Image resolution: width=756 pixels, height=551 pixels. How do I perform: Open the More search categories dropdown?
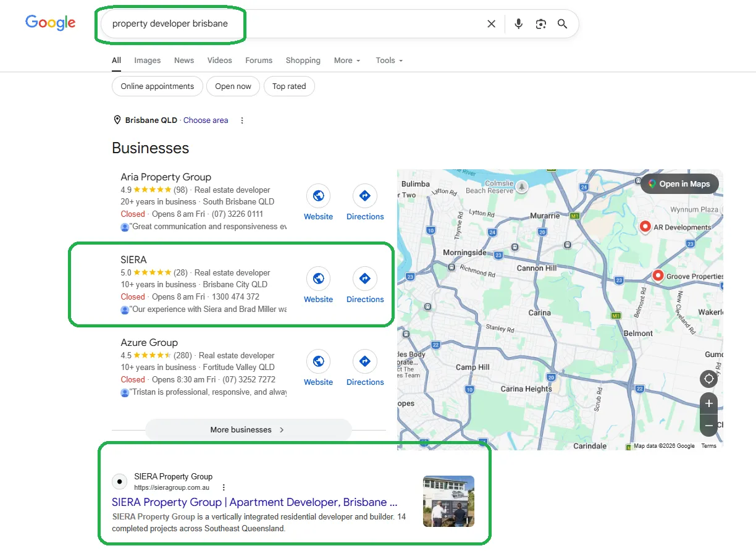point(347,61)
